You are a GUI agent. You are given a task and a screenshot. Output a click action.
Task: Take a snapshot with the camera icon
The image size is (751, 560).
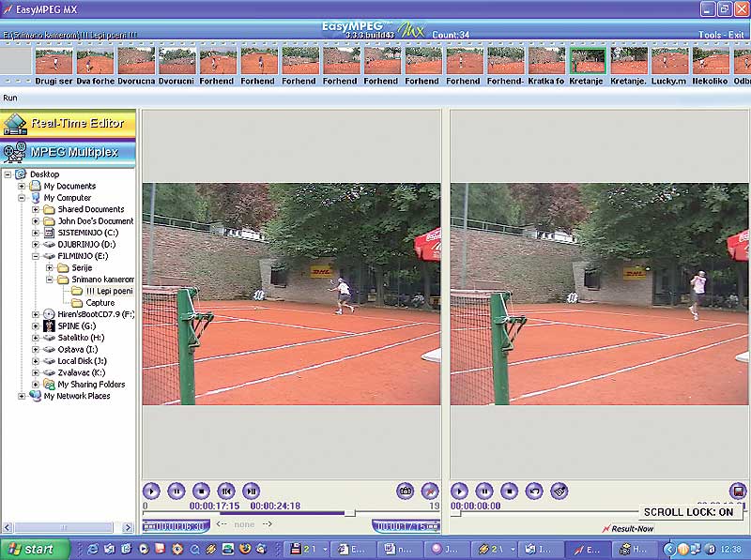[406, 492]
